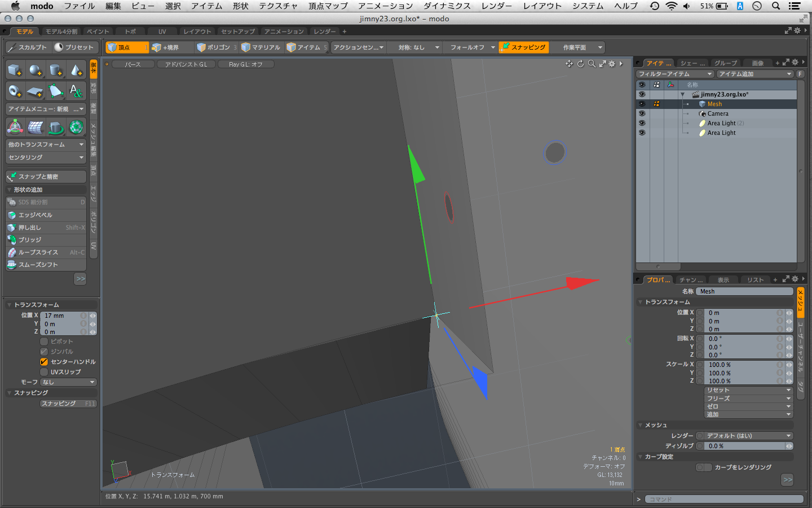812x508 pixels.
Task: Click the スナップと精密 button
Action: click(46, 177)
